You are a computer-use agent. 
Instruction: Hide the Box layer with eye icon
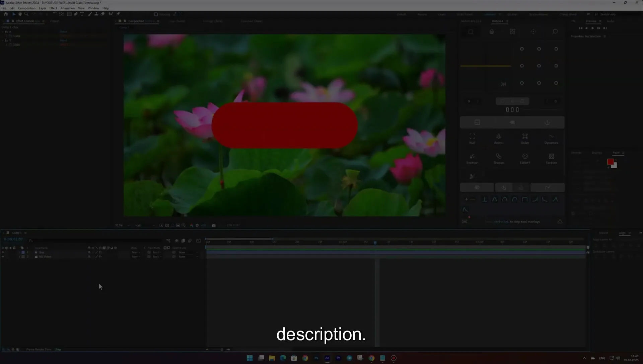pyautogui.click(x=3, y=252)
